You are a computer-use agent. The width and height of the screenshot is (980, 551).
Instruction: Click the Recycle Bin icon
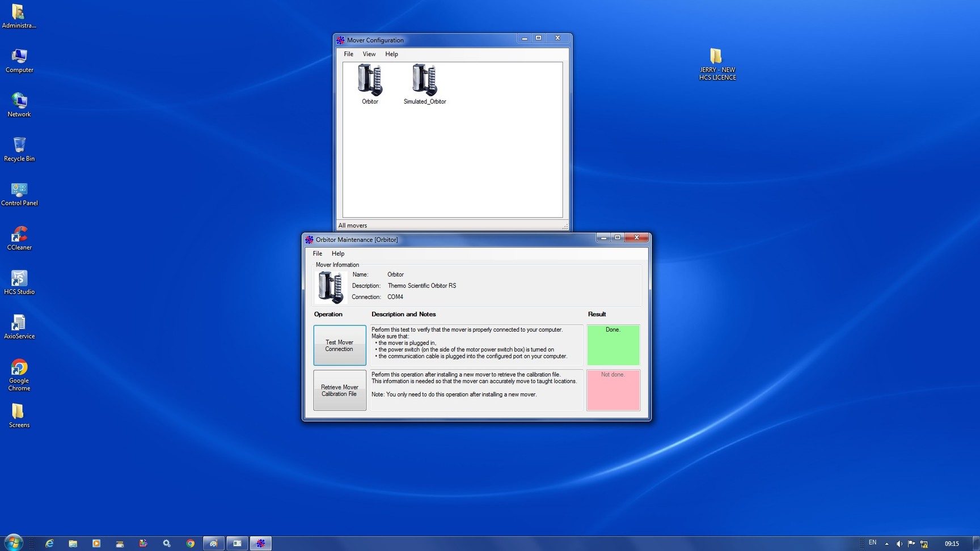[19, 147]
